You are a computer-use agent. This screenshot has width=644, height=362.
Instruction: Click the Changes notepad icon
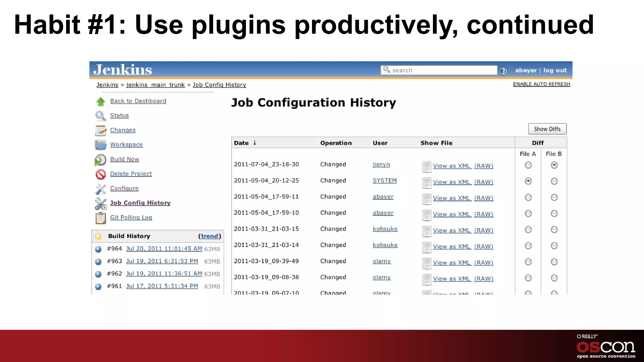[101, 130]
